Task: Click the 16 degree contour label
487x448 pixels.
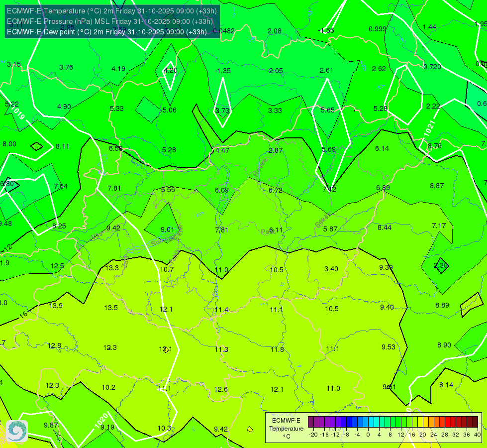Action: pos(23,315)
